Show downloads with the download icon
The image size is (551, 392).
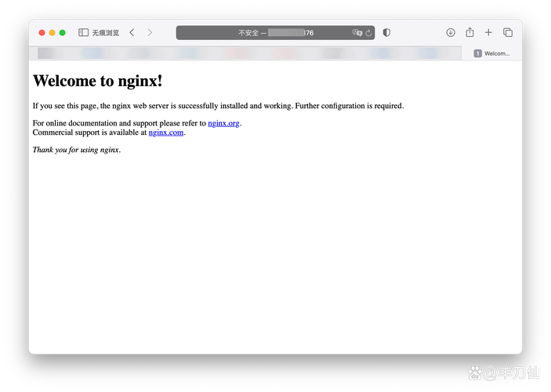pos(451,33)
